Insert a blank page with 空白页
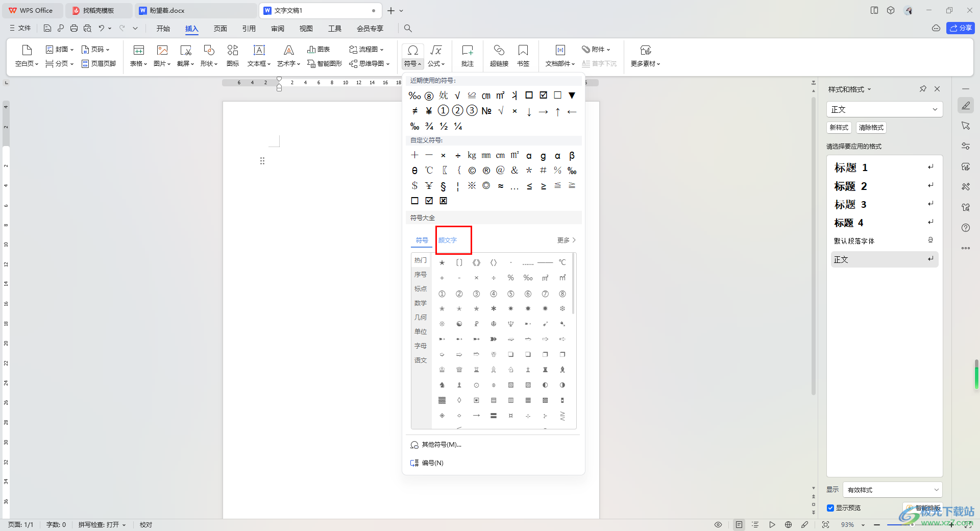The height and width of the screenshot is (531, 980). (x=27, y=56)
